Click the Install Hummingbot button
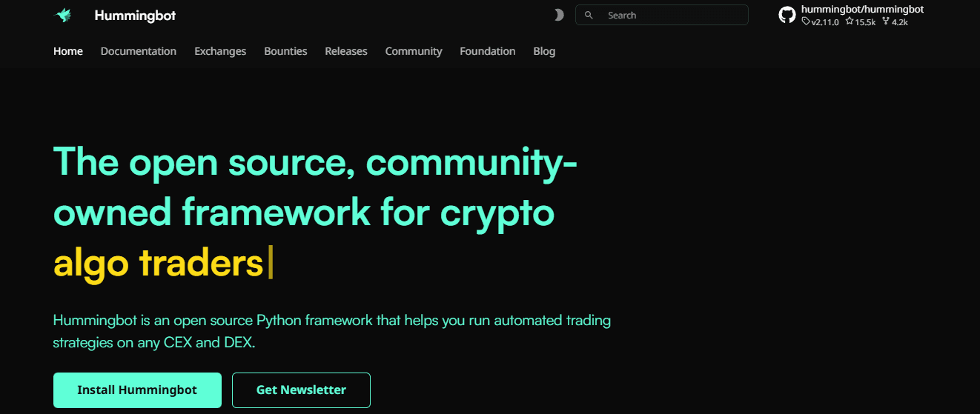The width and height of the screenshot is (980, 414). click(x=137, y=390)
